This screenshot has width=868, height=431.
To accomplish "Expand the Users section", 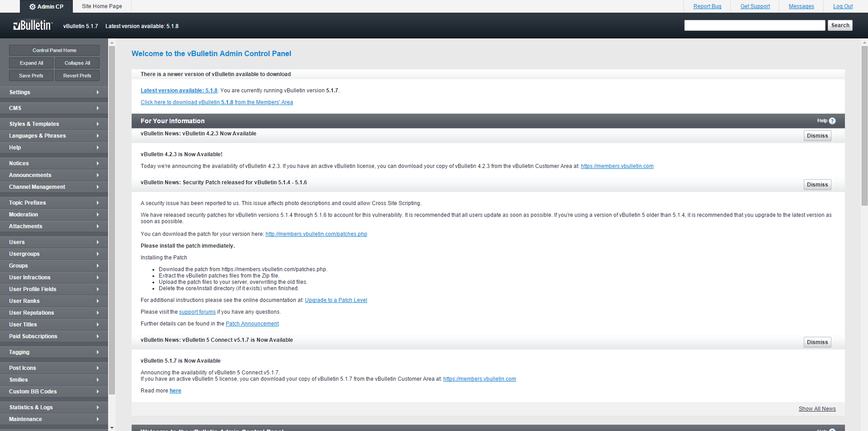I will tap(54, 242).
